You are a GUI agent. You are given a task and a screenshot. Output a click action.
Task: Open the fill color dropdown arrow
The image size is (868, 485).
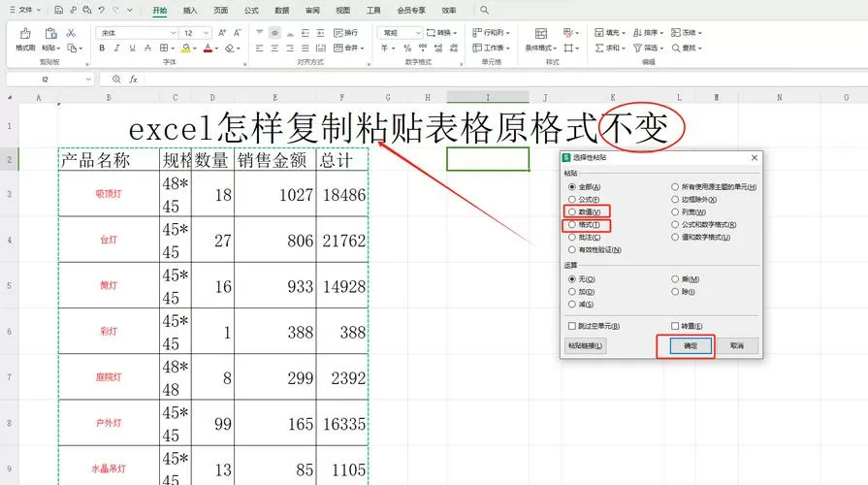click(195, 48)
